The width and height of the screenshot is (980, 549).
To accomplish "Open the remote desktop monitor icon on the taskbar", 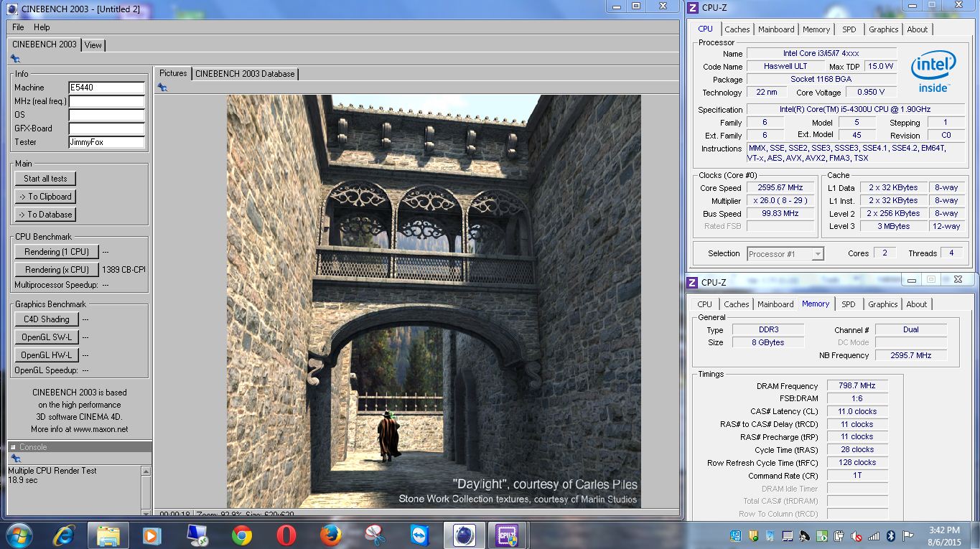I will [197, 535].
